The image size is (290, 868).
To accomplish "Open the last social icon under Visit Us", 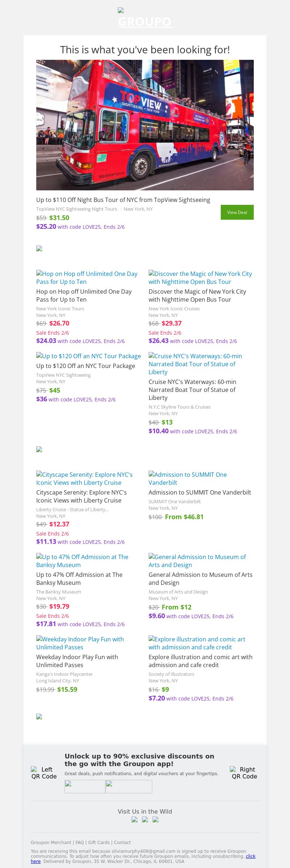I will coord(156,819).
